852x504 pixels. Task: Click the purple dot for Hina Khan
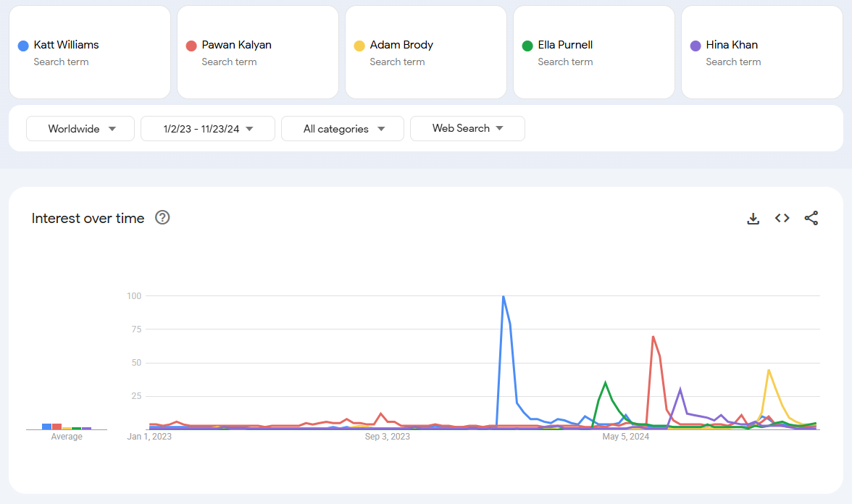point(695,45)
